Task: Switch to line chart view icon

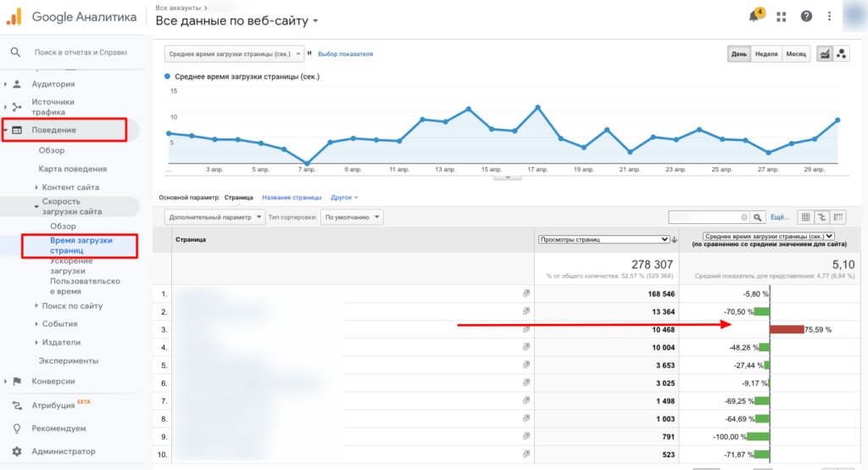Action: coord(823,53)
